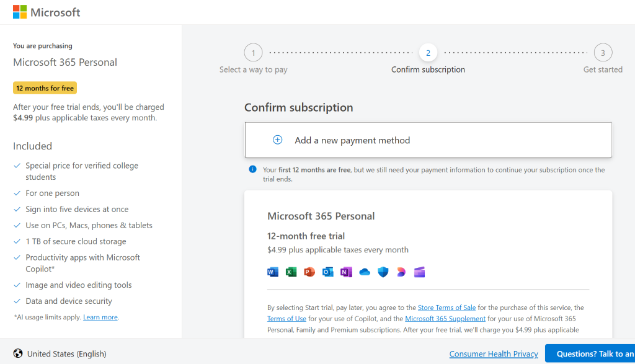Add a new payment method

click(x=352, y=140)
